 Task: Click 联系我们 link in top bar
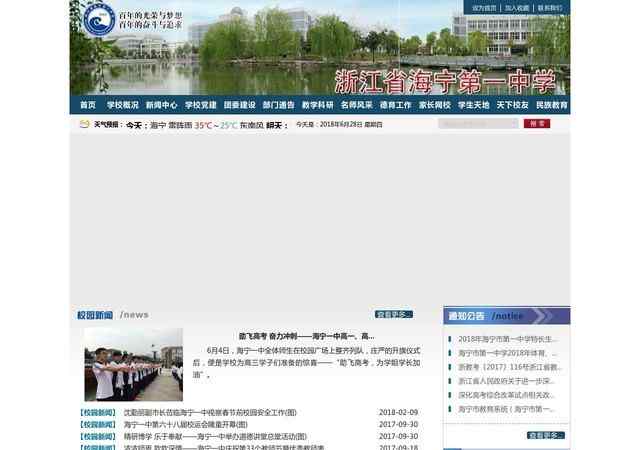pos(550,8)
